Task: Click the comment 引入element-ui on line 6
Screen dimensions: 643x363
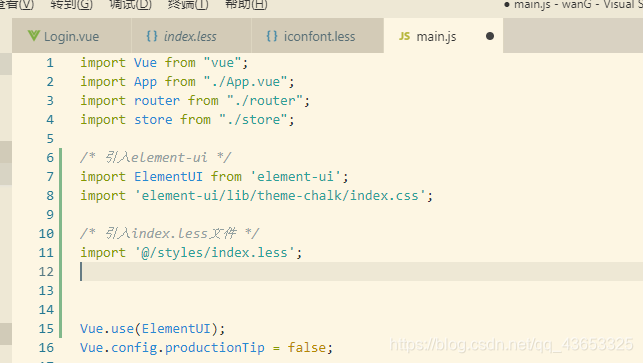Action: click(156, 158)
